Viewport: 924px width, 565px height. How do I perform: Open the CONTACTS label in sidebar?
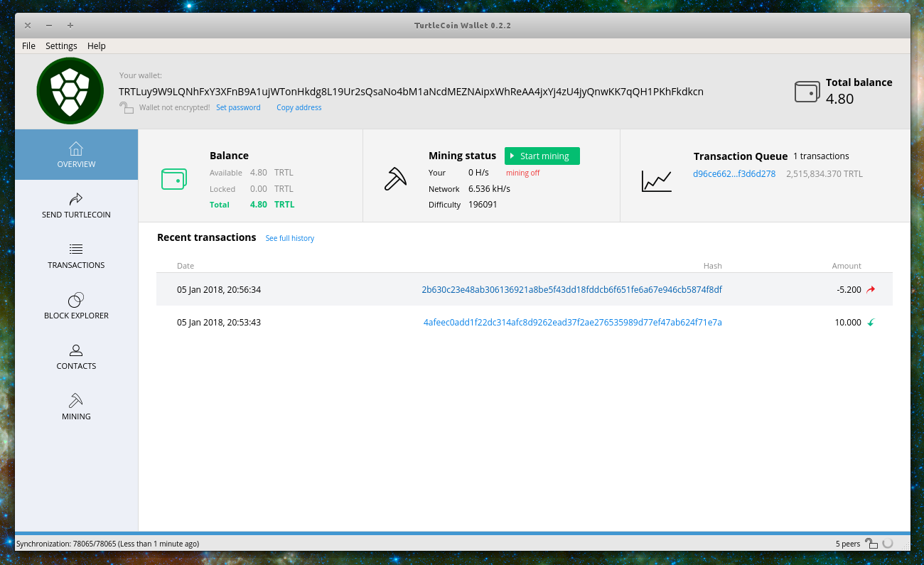point(76,366)
